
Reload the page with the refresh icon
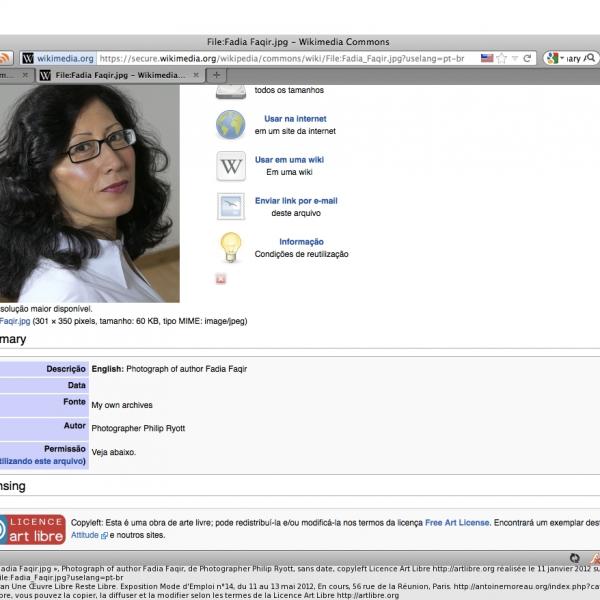point(527,58)
